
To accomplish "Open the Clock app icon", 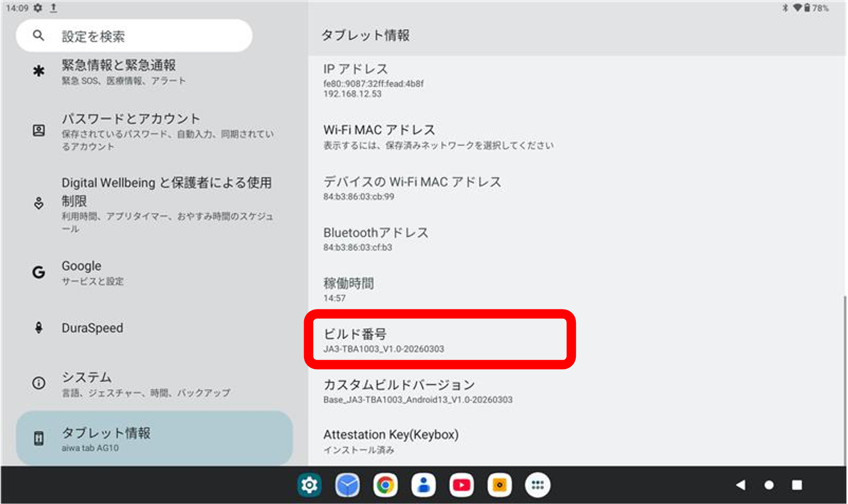I will pyautogui.click(x=347, y=485).
